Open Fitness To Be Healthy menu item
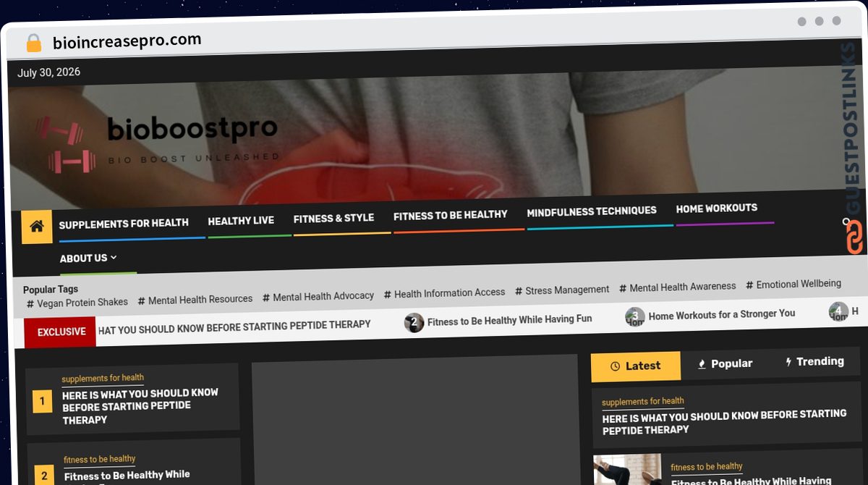 pos(450,215)
